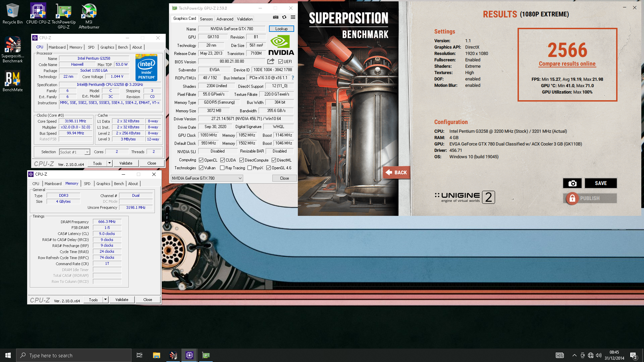This screenshot has height=362, width=644.
Task: Toggle the CUDA checkbox
Action: click(222, 160)
